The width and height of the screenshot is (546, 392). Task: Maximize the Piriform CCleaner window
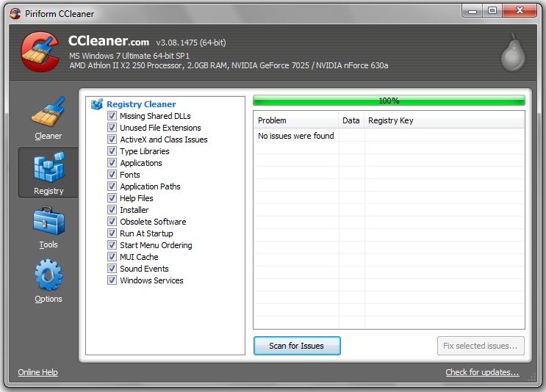click(492, 11)
